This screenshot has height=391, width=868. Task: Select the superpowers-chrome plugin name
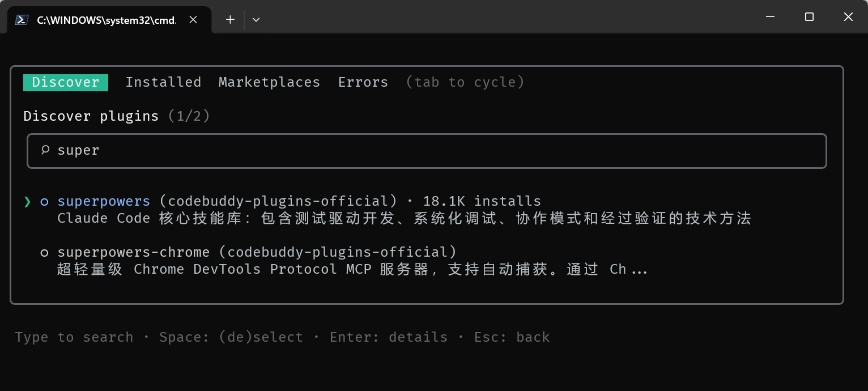(133, 252)
